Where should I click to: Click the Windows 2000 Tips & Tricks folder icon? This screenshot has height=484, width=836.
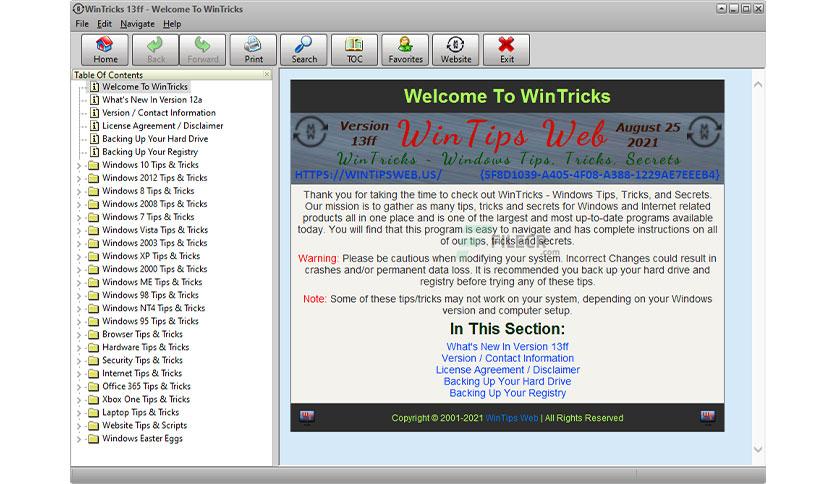[x=93, y=269]
